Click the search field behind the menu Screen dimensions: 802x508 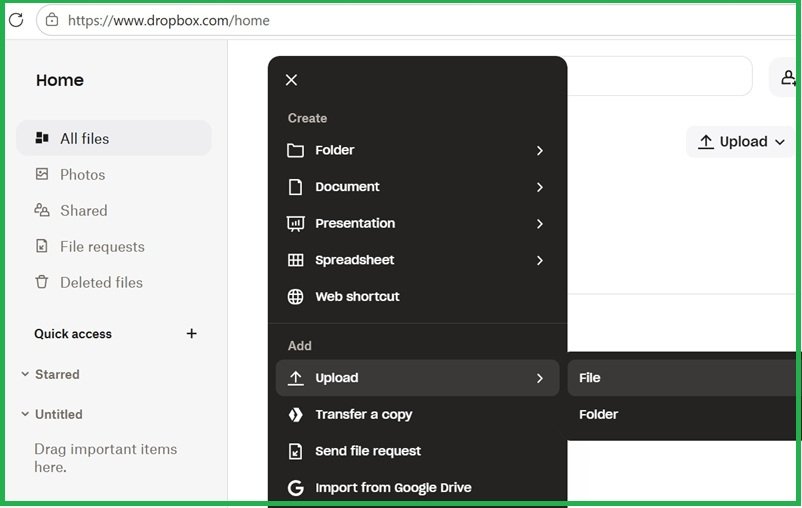[659, 76]
